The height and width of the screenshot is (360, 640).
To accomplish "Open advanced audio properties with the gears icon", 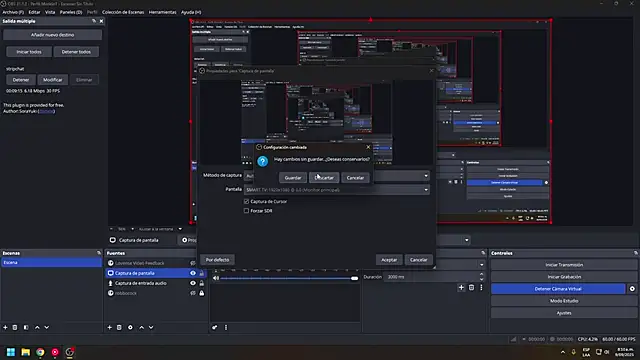I will (215, 327).
